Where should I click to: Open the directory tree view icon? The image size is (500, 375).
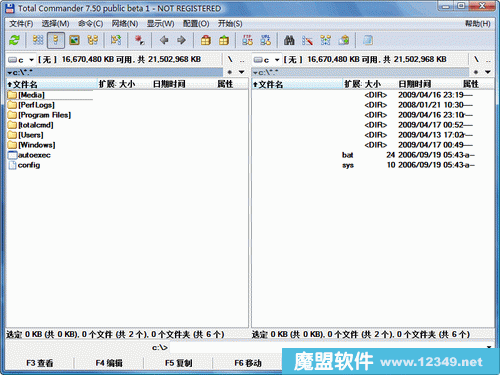click(x=93, y=40)
